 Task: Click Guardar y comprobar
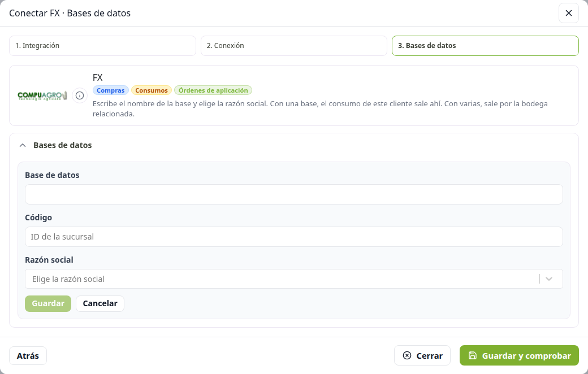point(520,355)
